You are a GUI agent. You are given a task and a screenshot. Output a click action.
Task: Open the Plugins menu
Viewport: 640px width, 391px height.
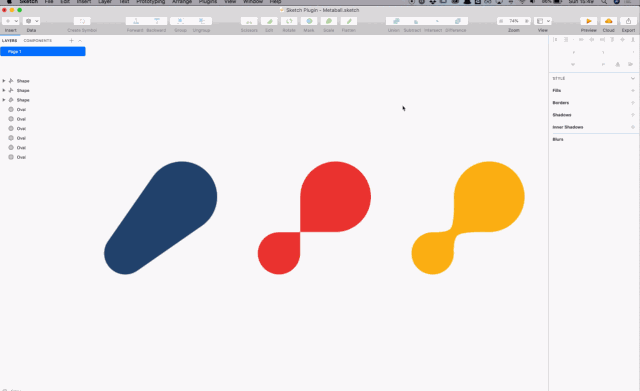pos(208,2)
